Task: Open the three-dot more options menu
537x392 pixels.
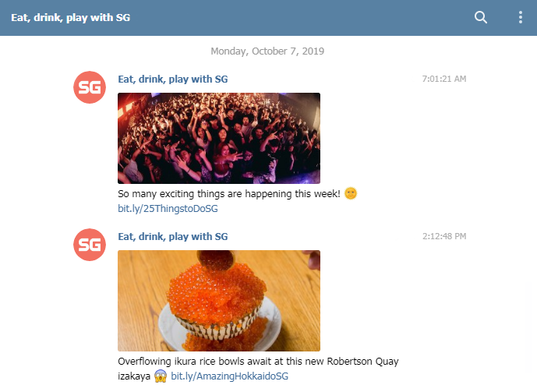Action: pyautogui.click(x=521, y=17)
